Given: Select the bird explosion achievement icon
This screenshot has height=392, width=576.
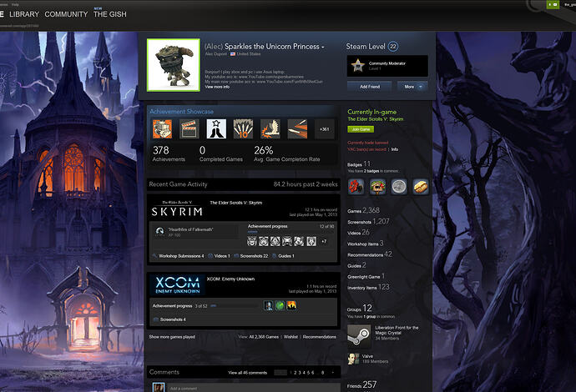Looking at the screenshot, I should (x=270, y=128).
